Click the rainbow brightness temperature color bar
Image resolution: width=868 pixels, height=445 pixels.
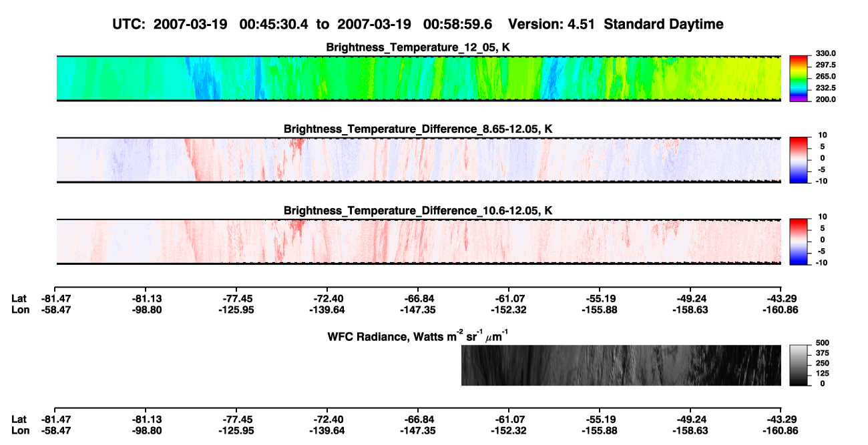click(x=799, y=79)
